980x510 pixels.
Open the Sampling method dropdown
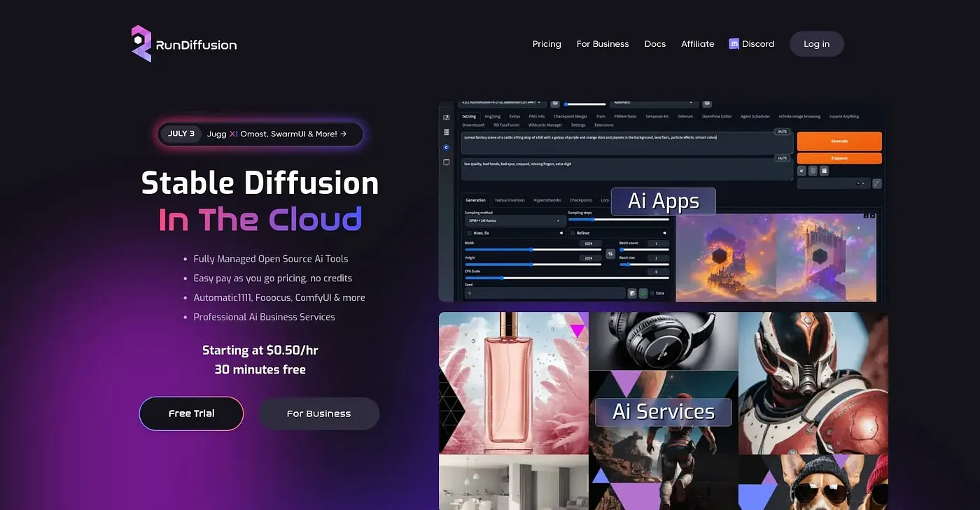(515, 220)
